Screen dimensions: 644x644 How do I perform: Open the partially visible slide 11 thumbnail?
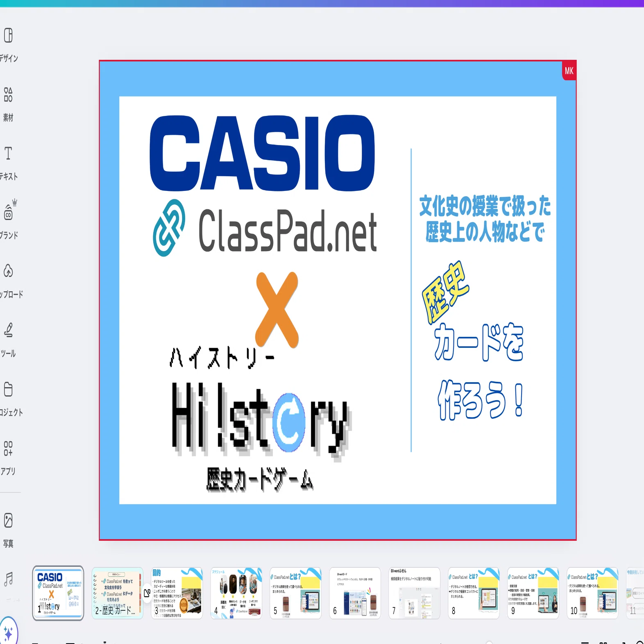pyautogui.click(x=635, y=593)
